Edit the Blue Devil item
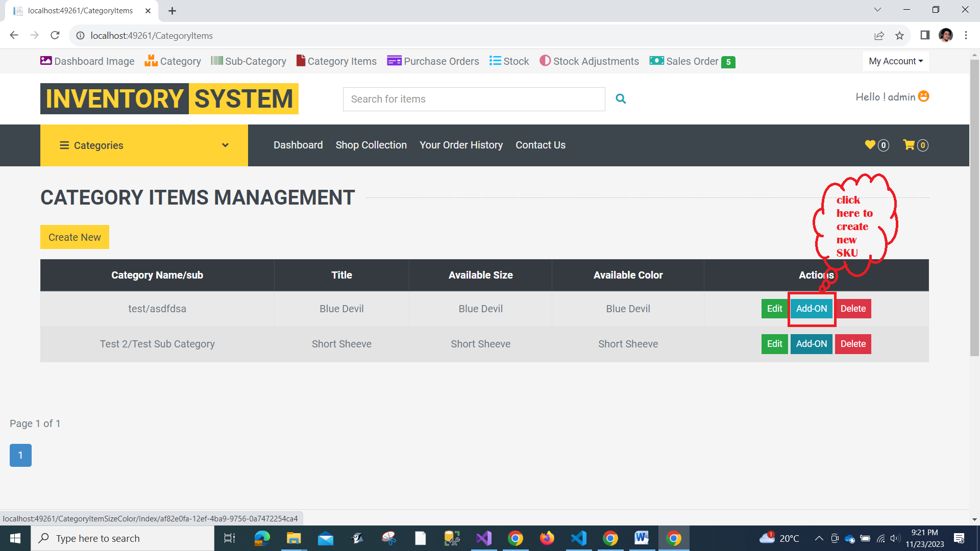980x551 pixels. [774, 309]
